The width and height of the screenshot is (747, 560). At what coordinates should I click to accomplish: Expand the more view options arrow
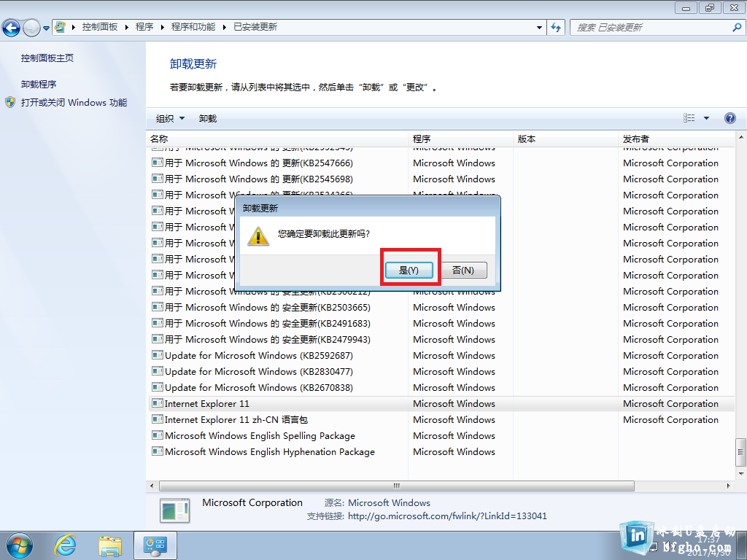point(706,118)
